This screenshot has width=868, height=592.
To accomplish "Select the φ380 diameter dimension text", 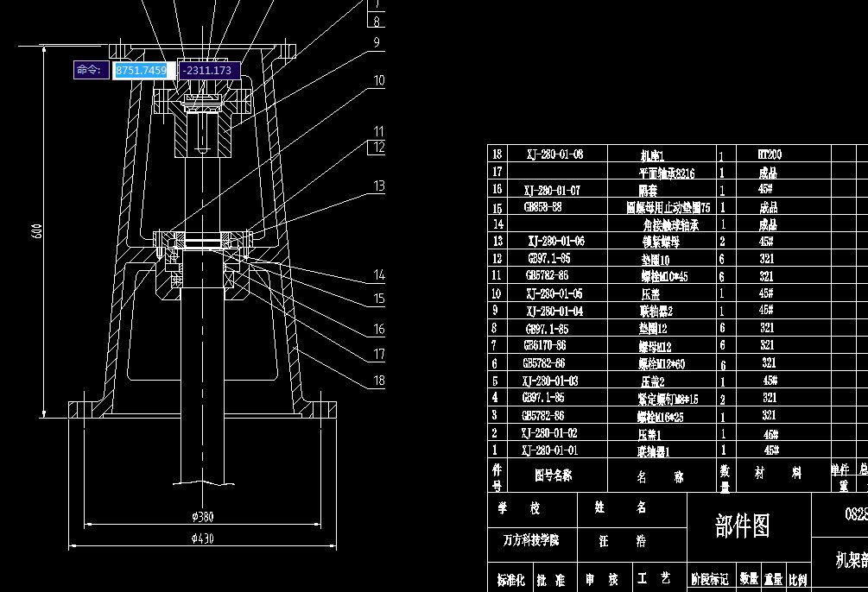I will pos(203,517).
